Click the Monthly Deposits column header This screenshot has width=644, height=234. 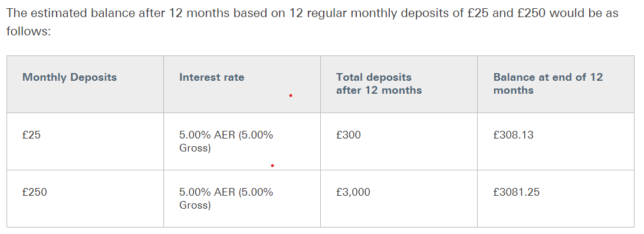click(70, 77)
